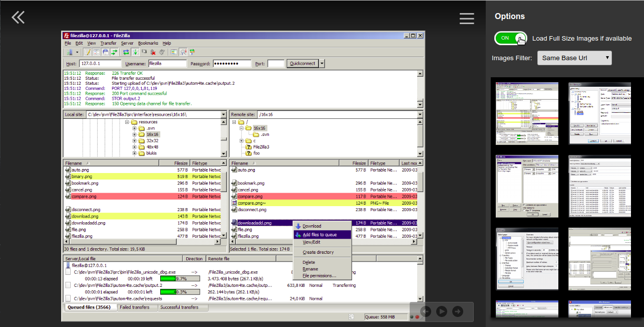This screenshot has height=327, width=644.
Task: Expand the 32x32 folder in local tree
Action: 135,141
